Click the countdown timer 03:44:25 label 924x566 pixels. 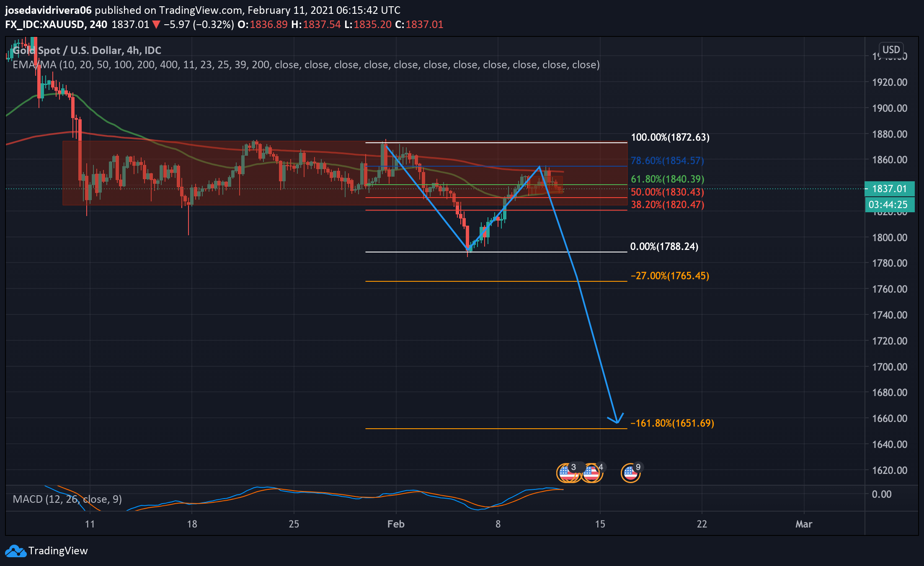[x=889, y=205]
